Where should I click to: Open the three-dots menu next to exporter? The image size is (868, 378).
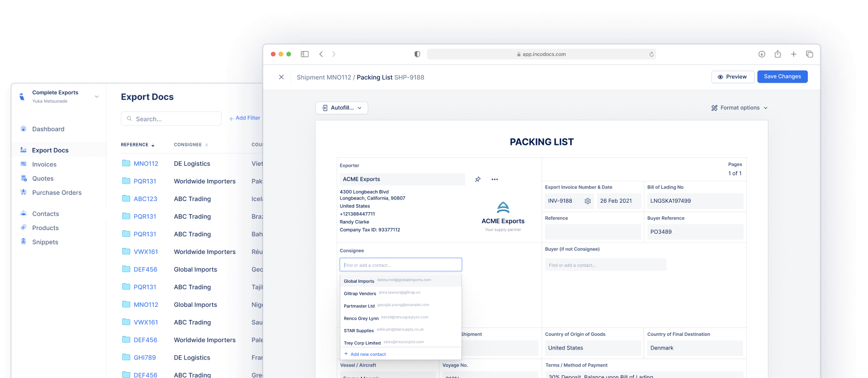point(494,180)
